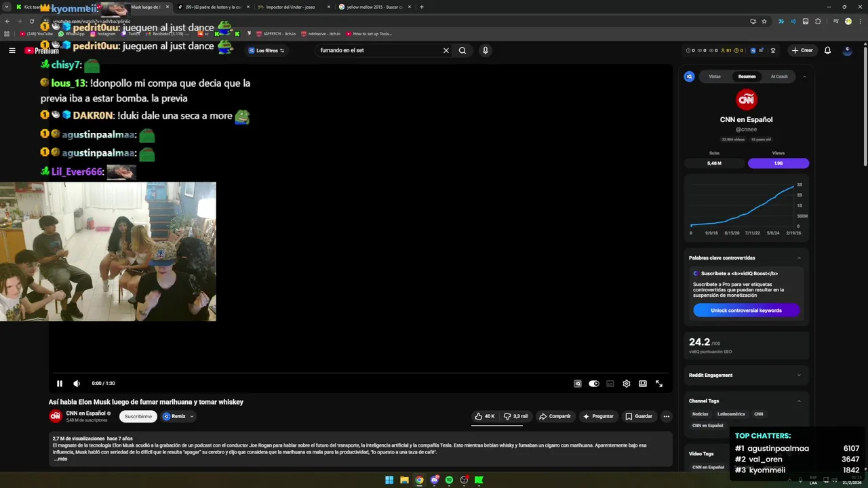The image size is (868, 488).
Task: Collapse Palabras clave controvertidas section
Action: pyautogui.click(x=799, y=258)
